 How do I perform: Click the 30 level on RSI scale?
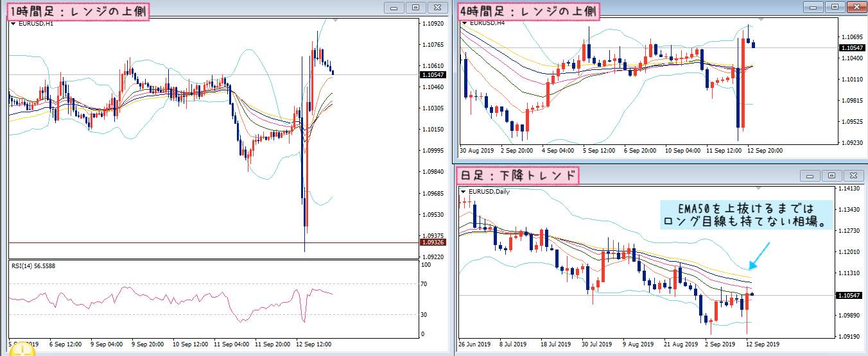[424, 314]
